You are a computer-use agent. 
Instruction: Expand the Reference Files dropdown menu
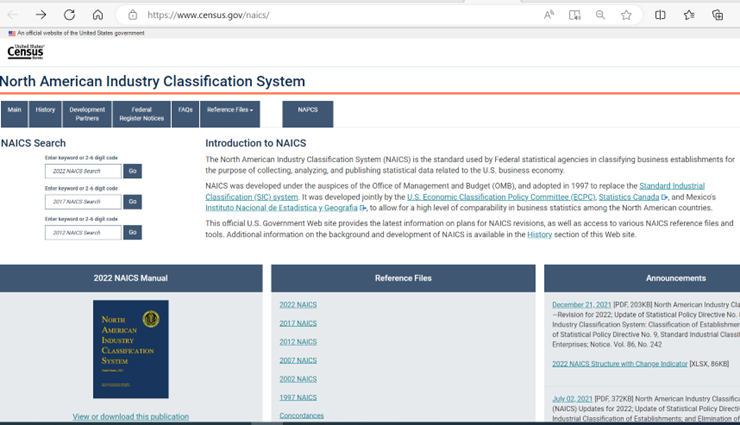tap(230, 114)
